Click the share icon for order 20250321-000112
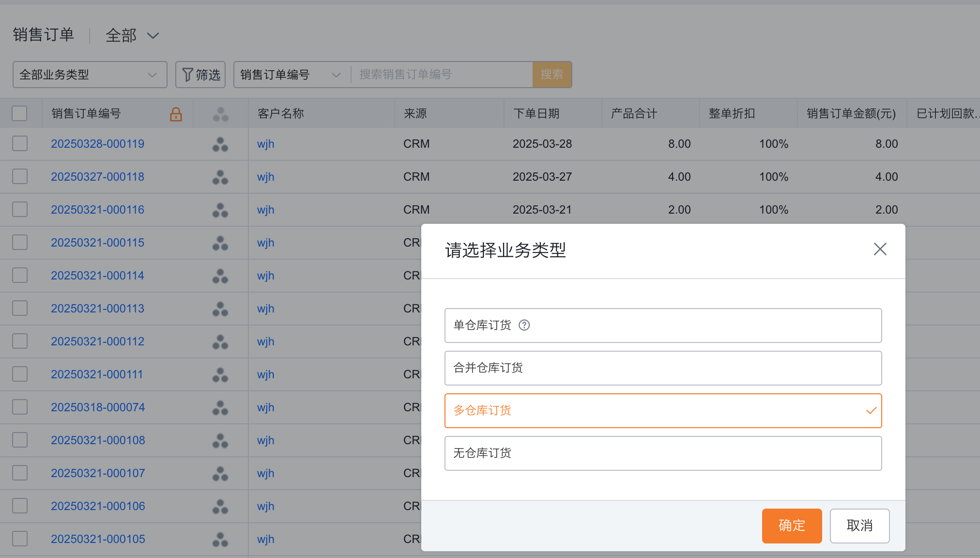980x558 pixels. pyautogui.click(x=220, y=342)
